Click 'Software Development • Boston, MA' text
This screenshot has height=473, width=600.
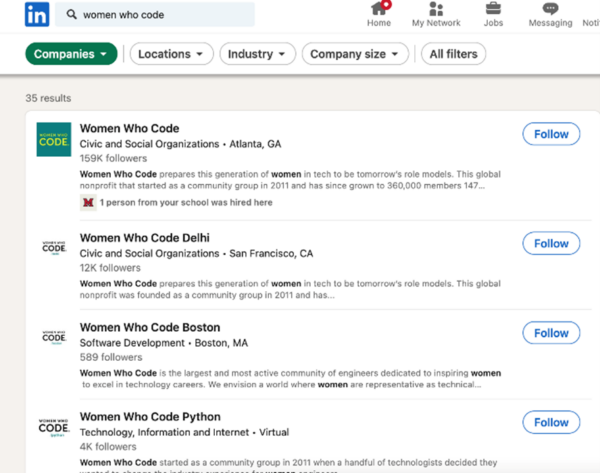tap(164, 343)
